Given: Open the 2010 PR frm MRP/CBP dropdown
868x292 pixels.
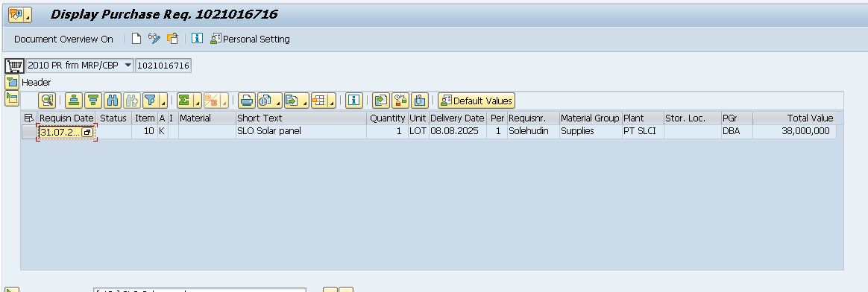Looking at the screenshot, I should [x=128, y=66].
